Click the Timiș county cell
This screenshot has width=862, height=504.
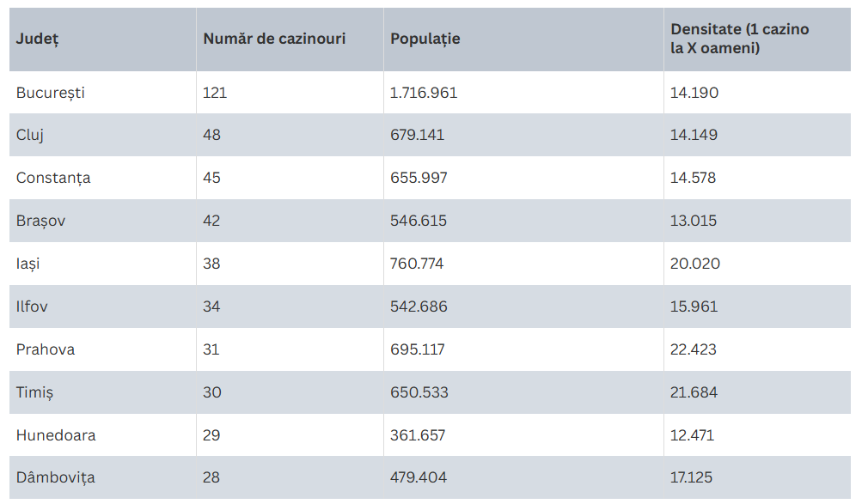(34, 392)
